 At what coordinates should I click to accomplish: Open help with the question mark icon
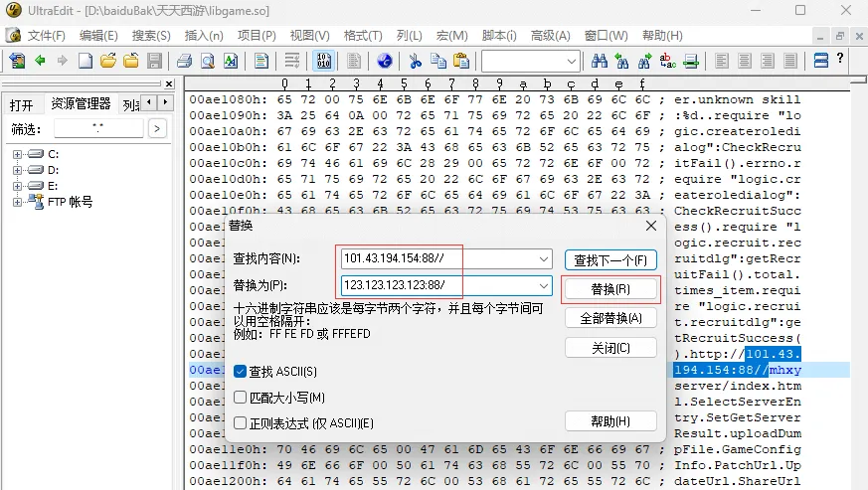pos(840,58)
